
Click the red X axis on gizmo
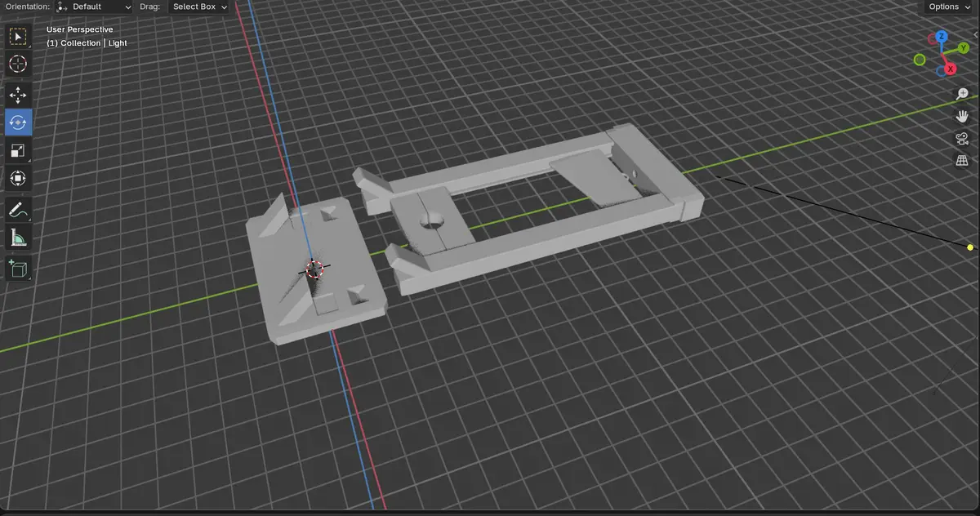point(950,70)
